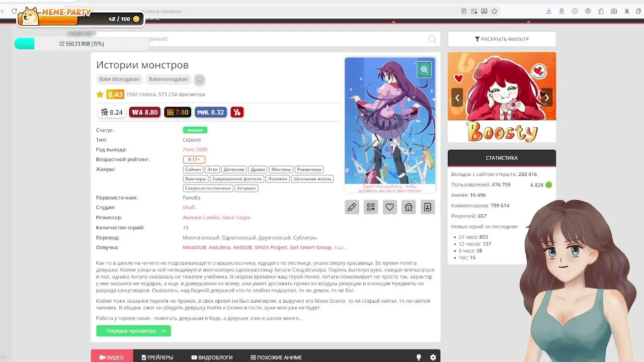Select the Сэйнэн genre tag
The image size is (644, 362).
tap(193, 169)
